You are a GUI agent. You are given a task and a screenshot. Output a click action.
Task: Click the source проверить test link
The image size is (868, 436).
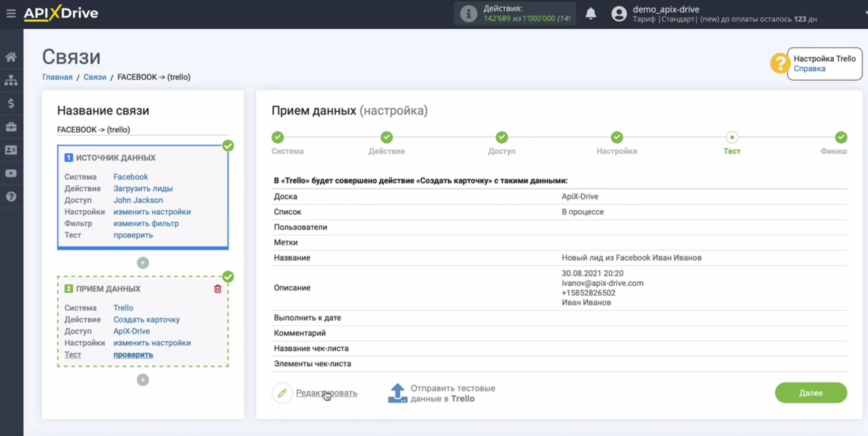coord(133,235)
